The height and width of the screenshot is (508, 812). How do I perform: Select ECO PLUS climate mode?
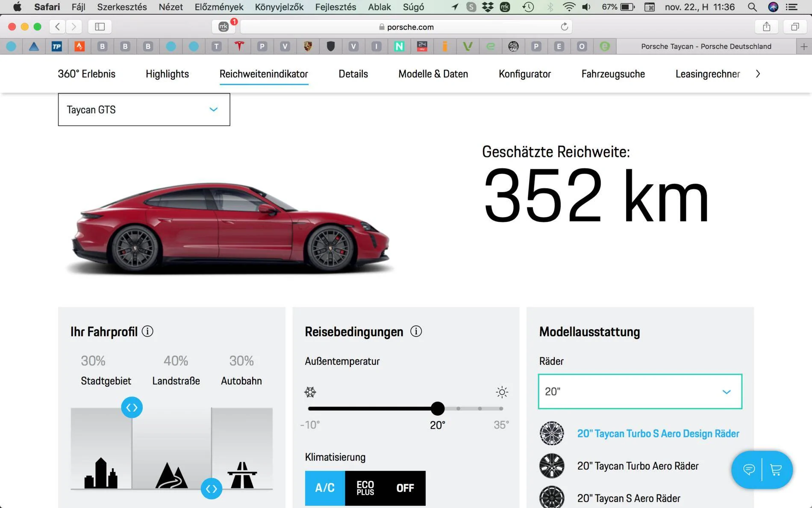pos(365,488)
